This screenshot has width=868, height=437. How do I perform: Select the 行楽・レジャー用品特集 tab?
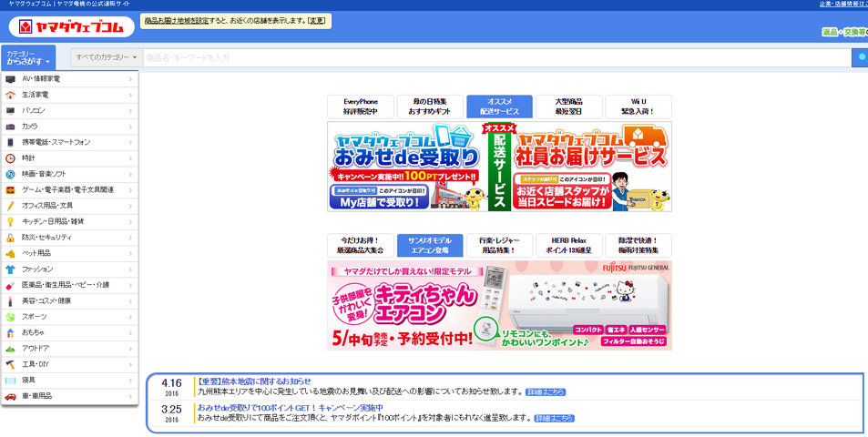click(x=499, y=245)
